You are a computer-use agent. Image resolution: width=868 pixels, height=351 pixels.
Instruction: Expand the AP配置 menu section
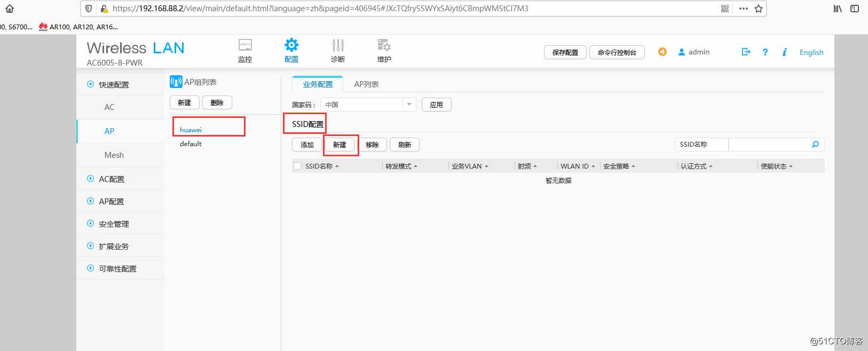point(90,201)
